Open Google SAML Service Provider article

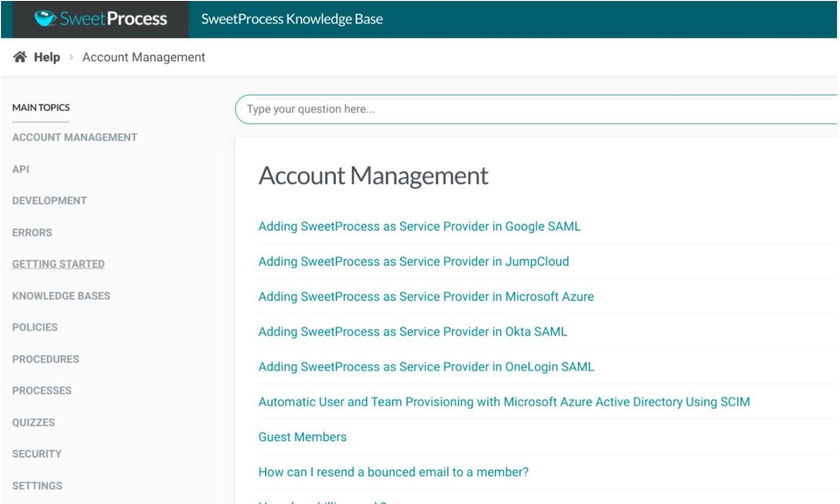click(x=419, y=226)
